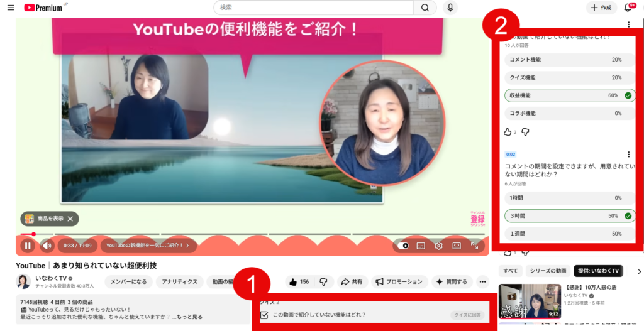Toggle the autoplay switch in the player
The image size is (644, 331).
(x=403, y=246)
